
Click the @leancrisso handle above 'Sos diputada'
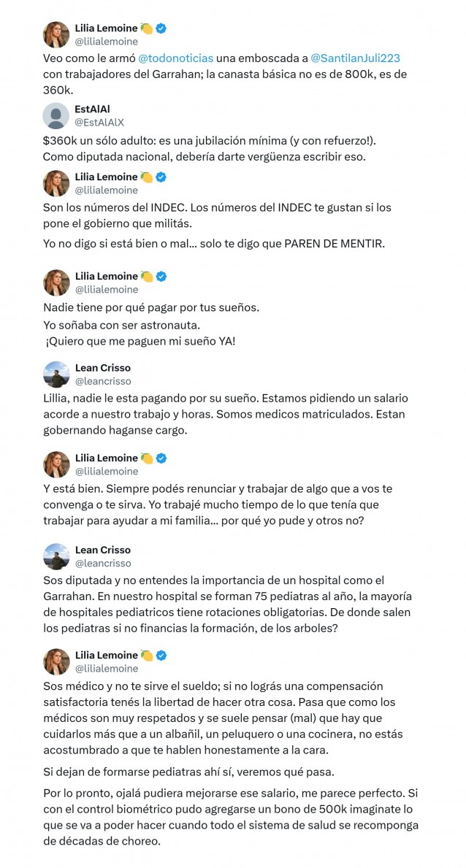click(103, 563)
